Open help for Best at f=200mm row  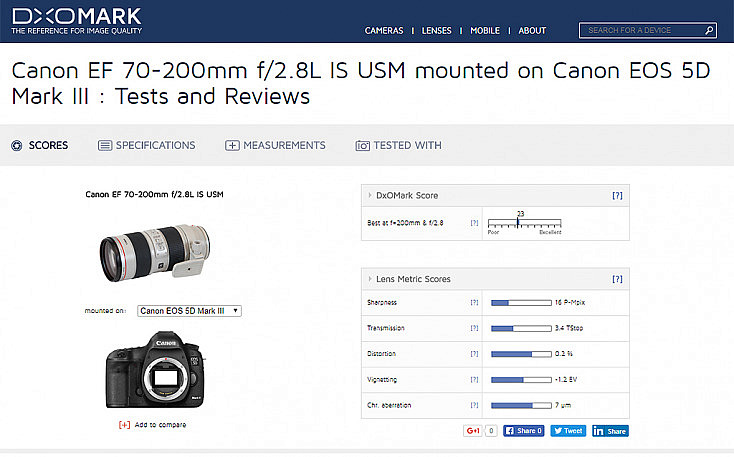click(474, 223)
